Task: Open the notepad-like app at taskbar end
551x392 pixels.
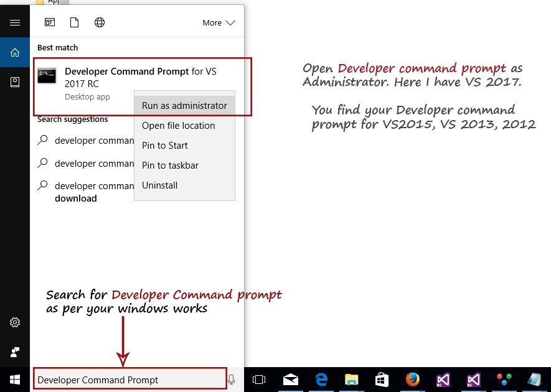Action: click(534, 380)
